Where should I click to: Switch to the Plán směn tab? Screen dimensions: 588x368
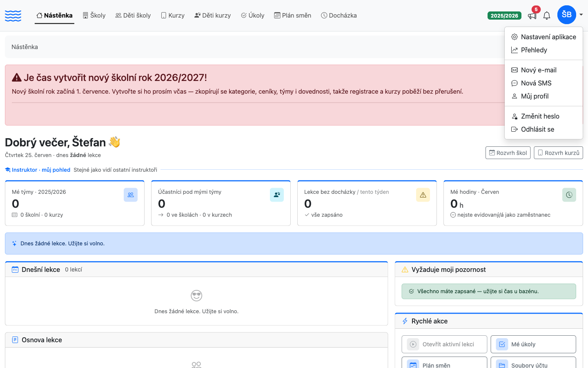tap(292, 16)
